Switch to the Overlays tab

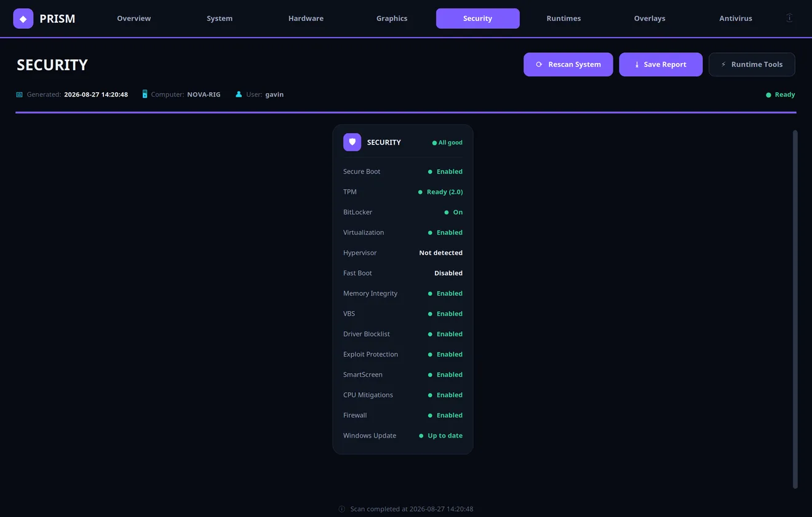(650, 18)
